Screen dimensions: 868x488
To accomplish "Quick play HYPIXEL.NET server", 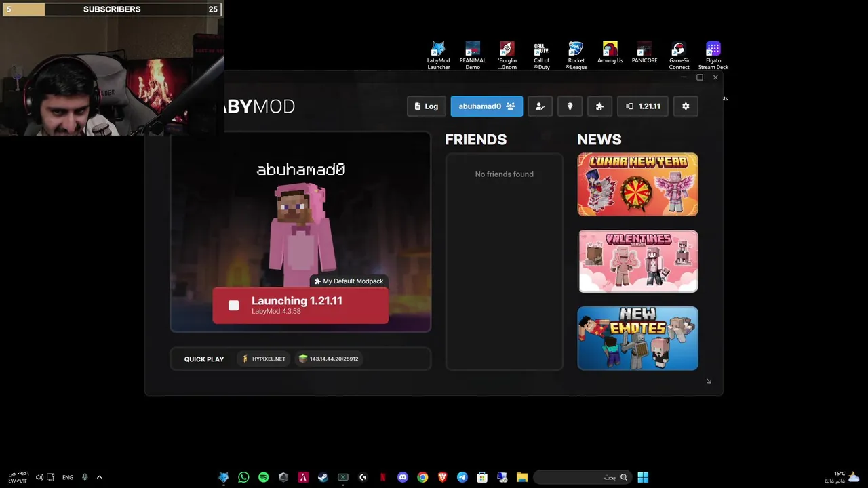I will 264,359.
